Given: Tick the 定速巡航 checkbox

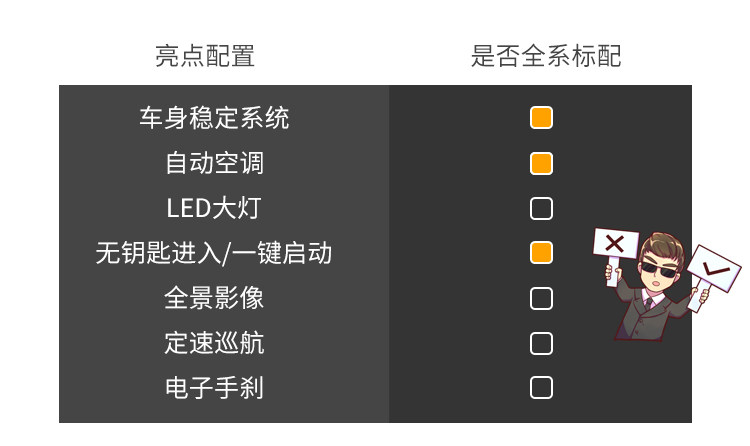Looking at the screenshot, I should [541, 343].
